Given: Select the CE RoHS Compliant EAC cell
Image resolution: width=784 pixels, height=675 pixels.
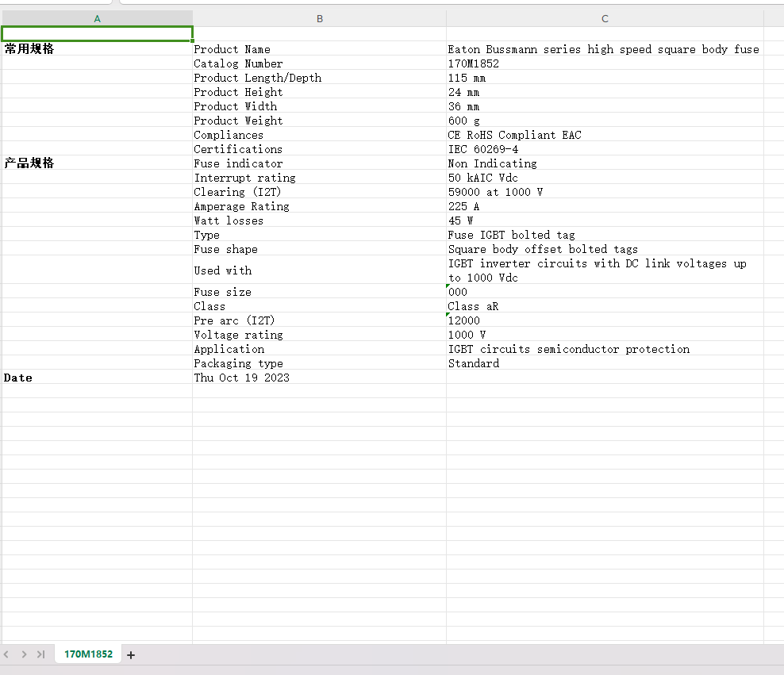Looking at the screenshot, I should click(x=605, y=135).
